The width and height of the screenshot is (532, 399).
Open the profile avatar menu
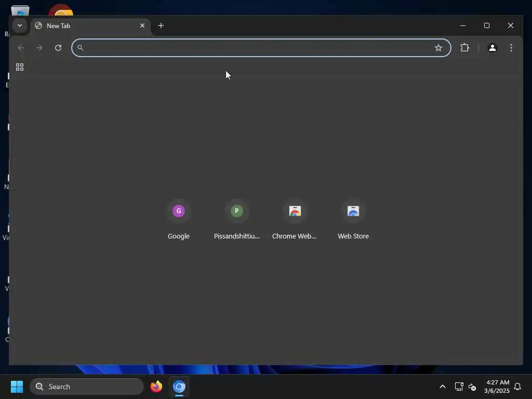pyautogui.click(x=493, y=48)
